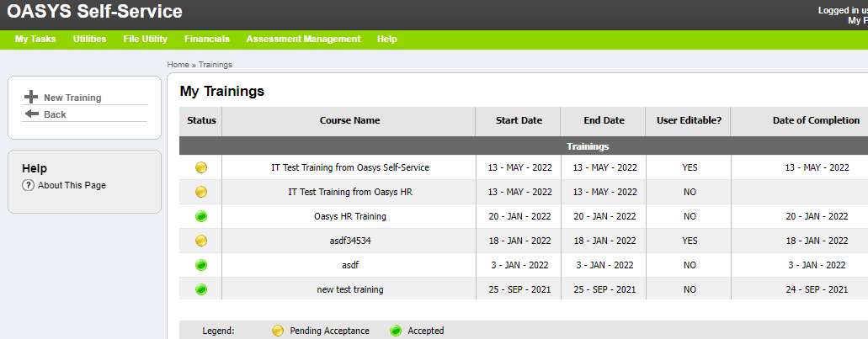The width and height of the screenshot is (868, 339).
Task: Select the asdf course name
Action: tap(350, 265)
